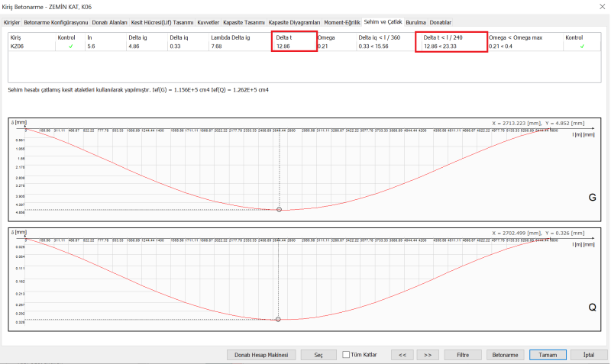Open the Filtre button
Screen dimensions: 611x364
pyautogui.click(x=462, y=355)
